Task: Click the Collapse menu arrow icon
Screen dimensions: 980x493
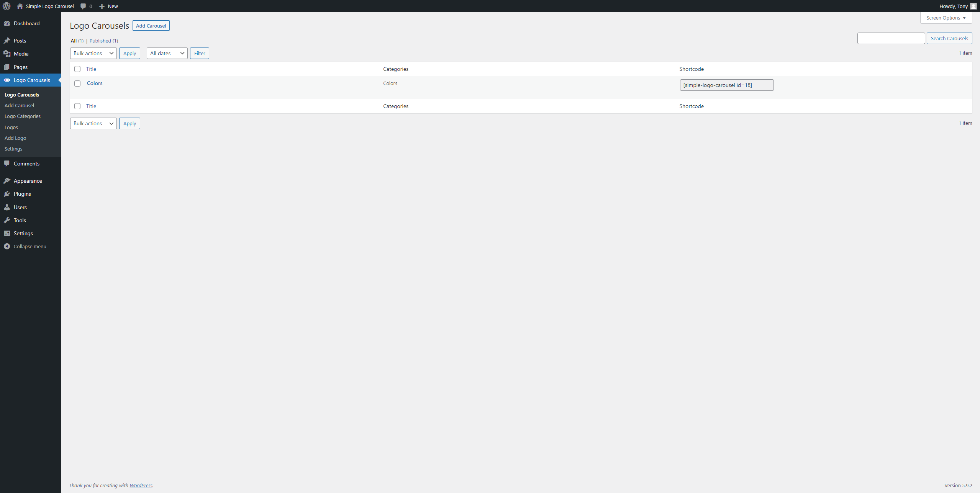Action: (7, 246)
